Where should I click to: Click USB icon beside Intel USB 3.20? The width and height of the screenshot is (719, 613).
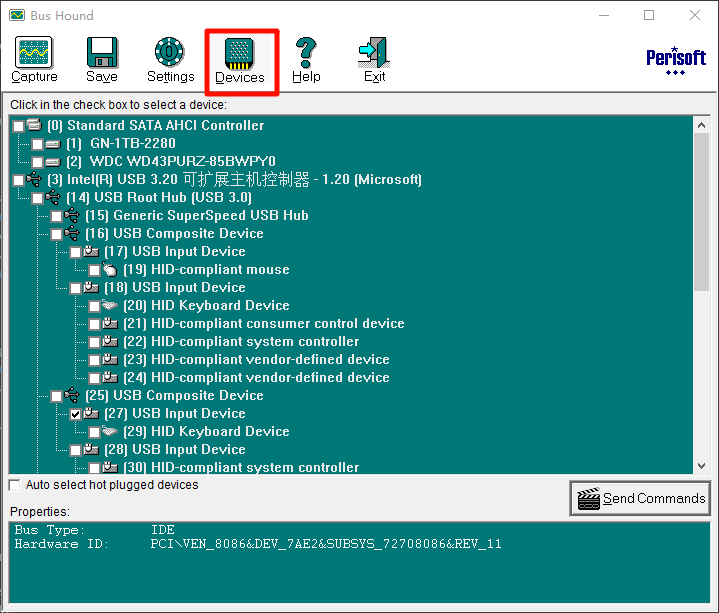point(33,179)
